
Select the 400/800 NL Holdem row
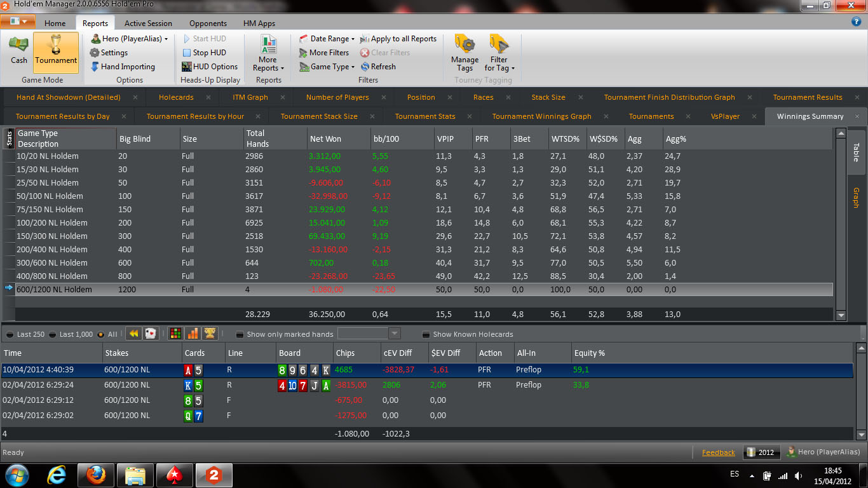point(423,276)
